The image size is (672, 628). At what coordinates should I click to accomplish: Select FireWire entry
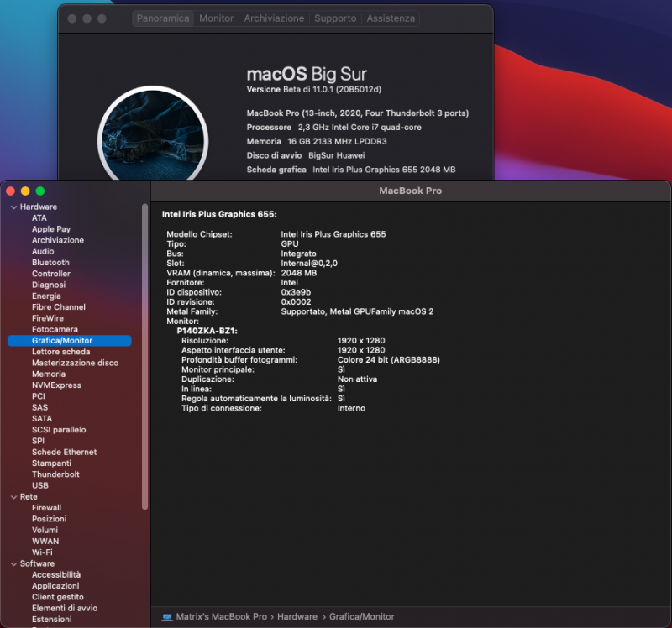coord(48,318)
